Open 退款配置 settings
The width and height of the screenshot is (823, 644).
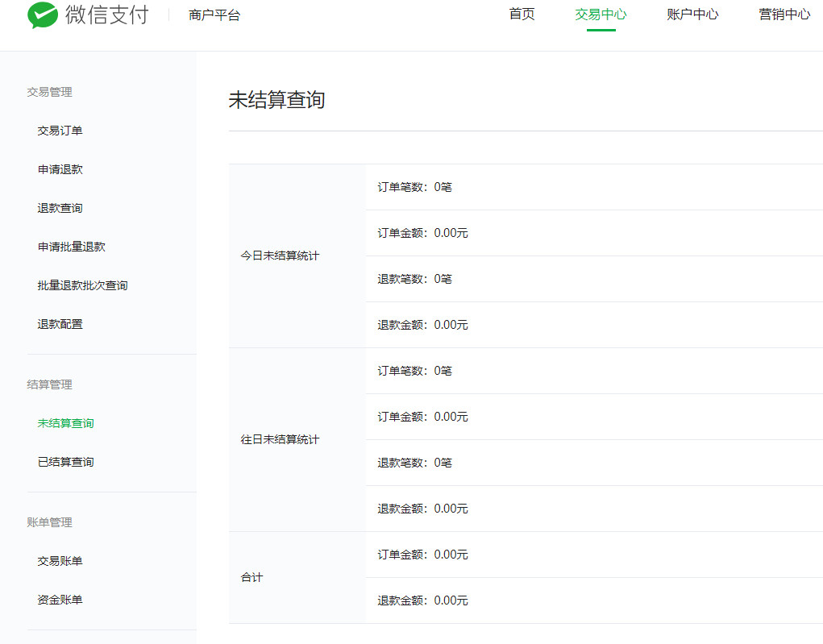point(60,324)
